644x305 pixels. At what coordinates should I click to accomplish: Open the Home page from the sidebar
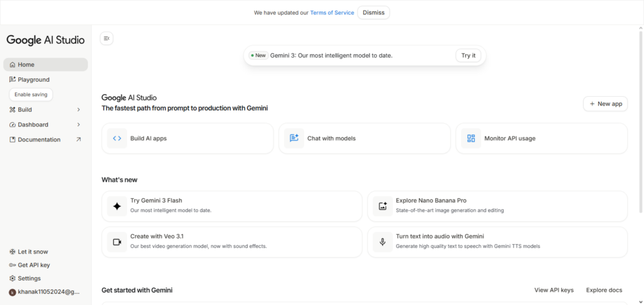point(45,64)
